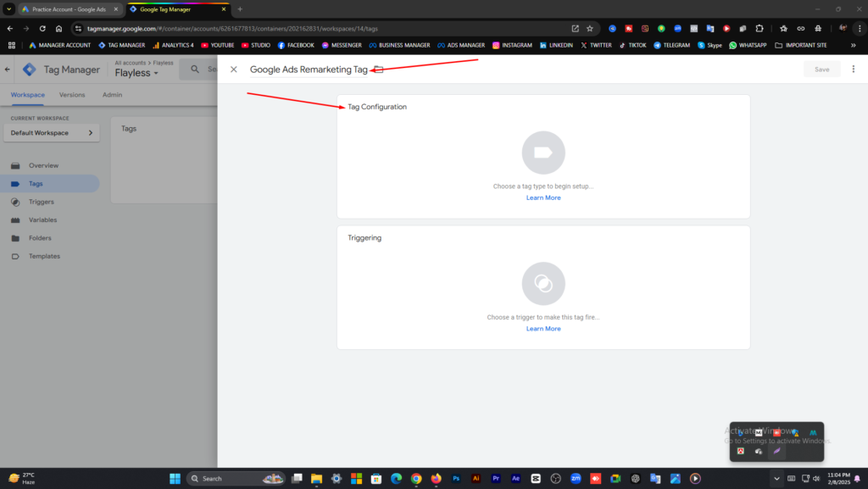Open Tags in the sidebar
This screenshot has width=868, height=489.
tap(36, 184)
